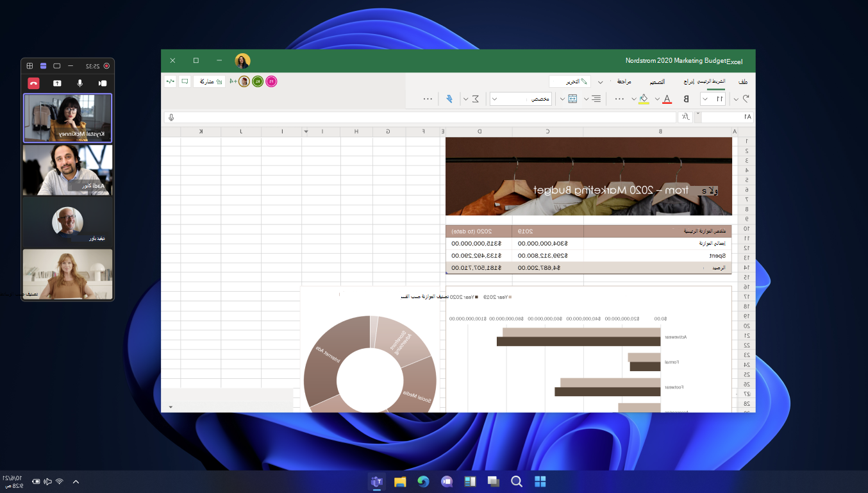Switch to grid view in the call panel
Image resolution: width=868 pixels, height=493 pixels.
(x=29, y=65)
